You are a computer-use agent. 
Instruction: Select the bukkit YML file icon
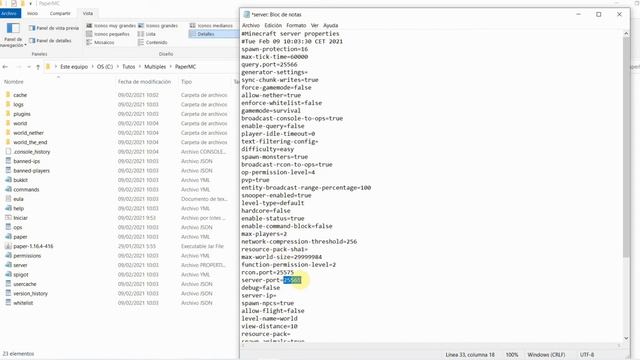point(8,180)
